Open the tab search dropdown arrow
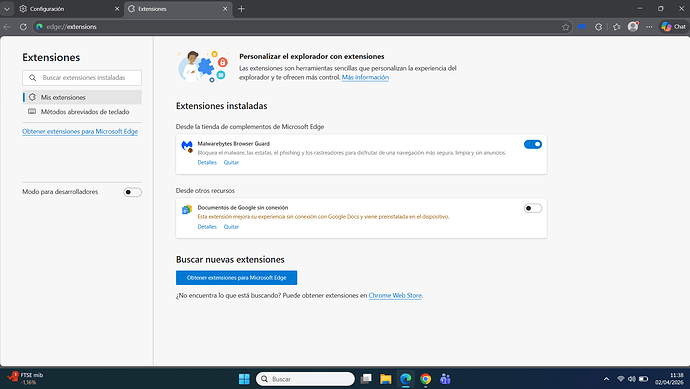This screenshot has height=389, width=690. click(x=7, y=9)
